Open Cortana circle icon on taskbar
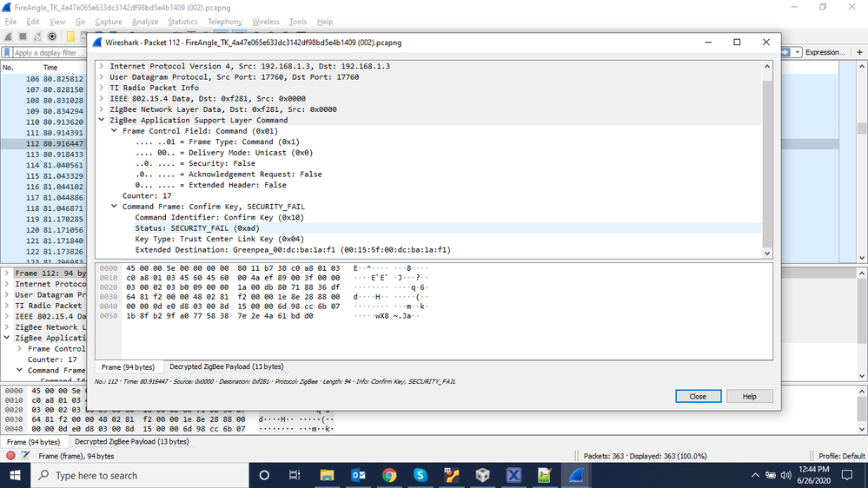 click(x=264, y=475)
